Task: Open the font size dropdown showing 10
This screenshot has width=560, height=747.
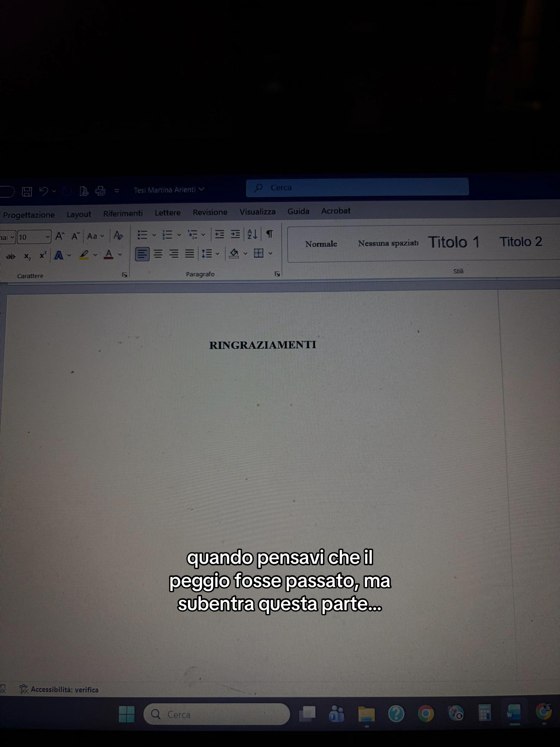Action: pyautogui.click(x=48, y=237)
